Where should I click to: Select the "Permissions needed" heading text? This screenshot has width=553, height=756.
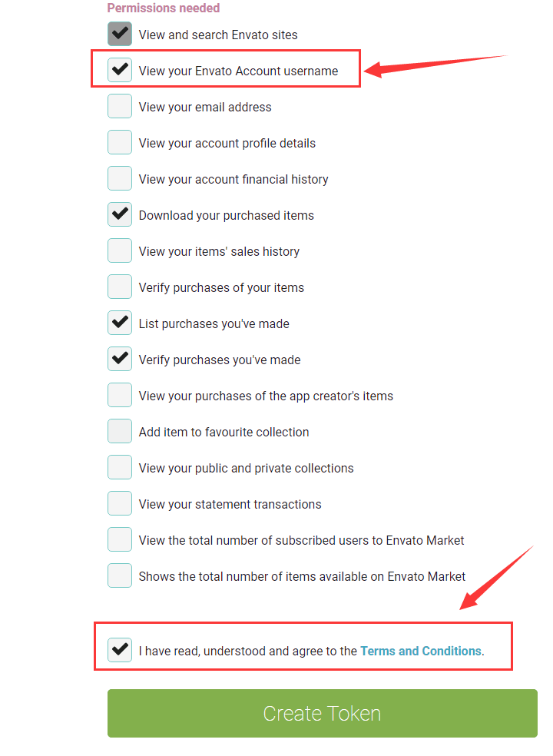pyautogui.click(x=163, y=8)
